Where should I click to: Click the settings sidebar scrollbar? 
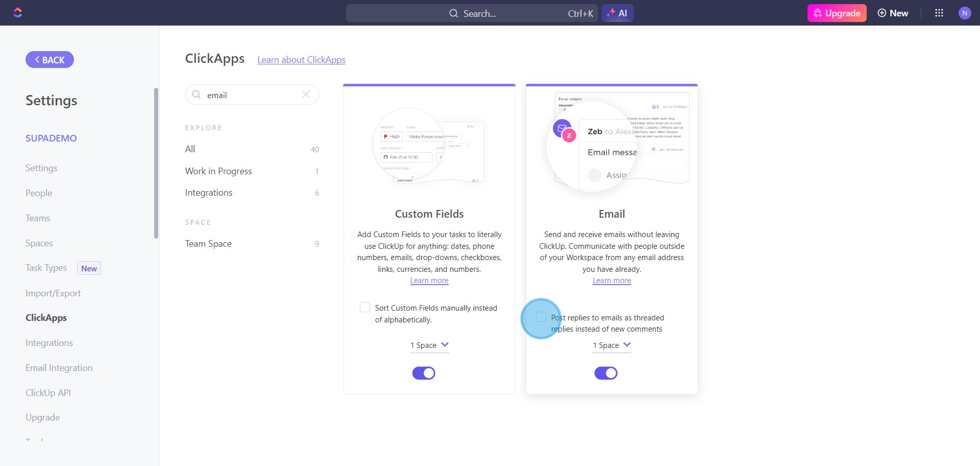click(x=156, y=163)
